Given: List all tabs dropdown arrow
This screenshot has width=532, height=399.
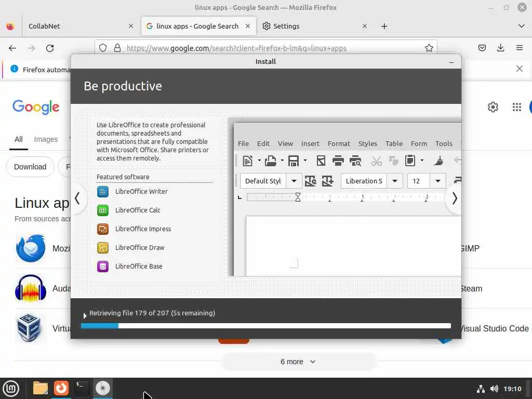Looking at the screenshot, I should [522, 26].
